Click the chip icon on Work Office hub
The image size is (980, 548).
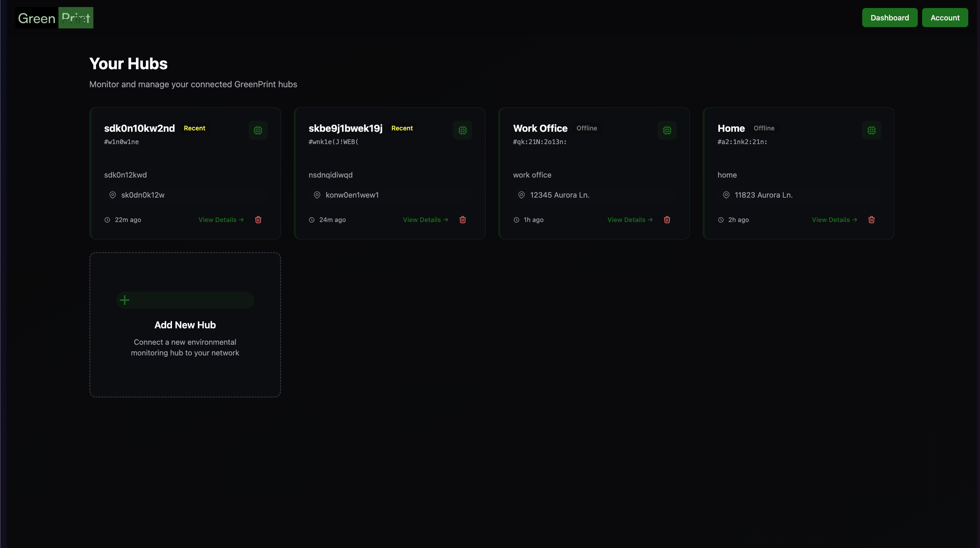point(667,130)
